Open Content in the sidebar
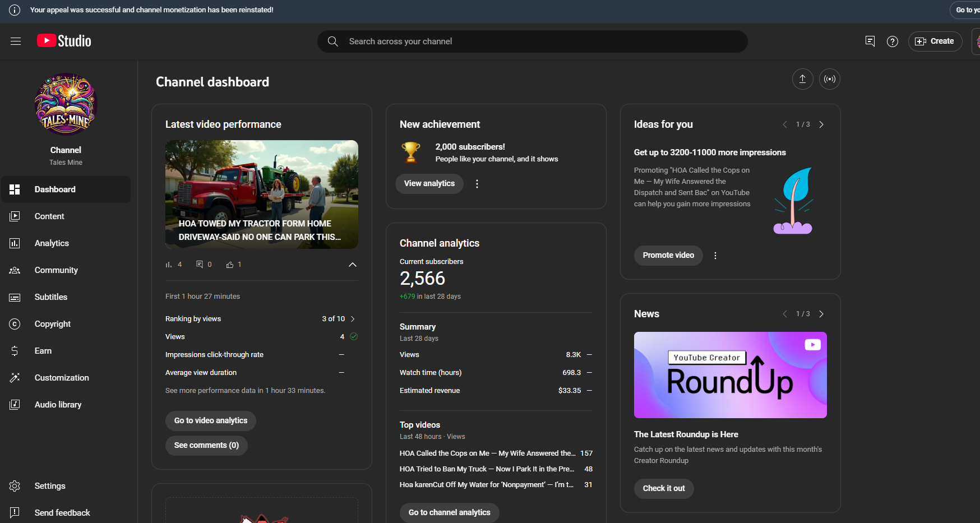980x523 pixels. (66, 216)
